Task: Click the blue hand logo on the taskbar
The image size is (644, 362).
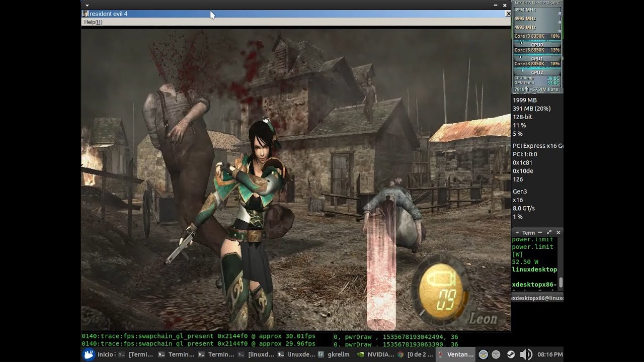Action: point(89,354)
